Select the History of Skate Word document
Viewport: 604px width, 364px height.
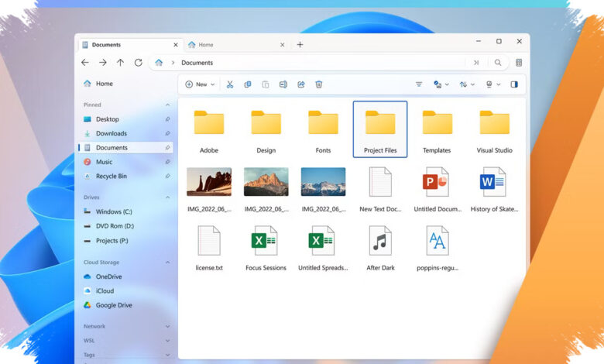click(x=494, y=189)
